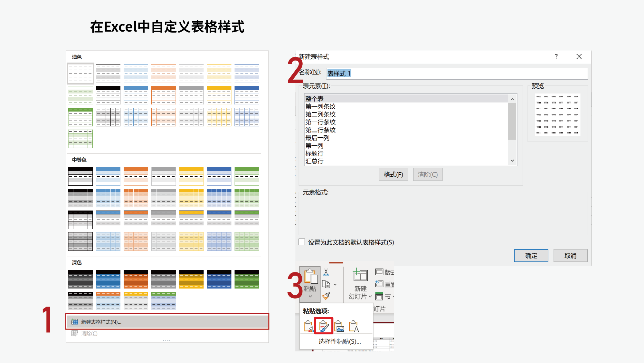Open the 粘贴 dropdown arrow
The width and height of the screenshot is (644, 363).
point(310,296)
